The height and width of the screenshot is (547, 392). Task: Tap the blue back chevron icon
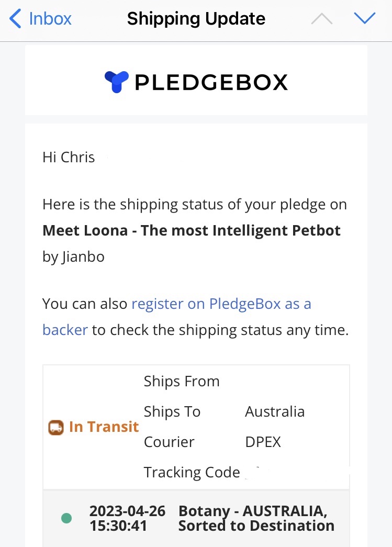coord(15,19)
